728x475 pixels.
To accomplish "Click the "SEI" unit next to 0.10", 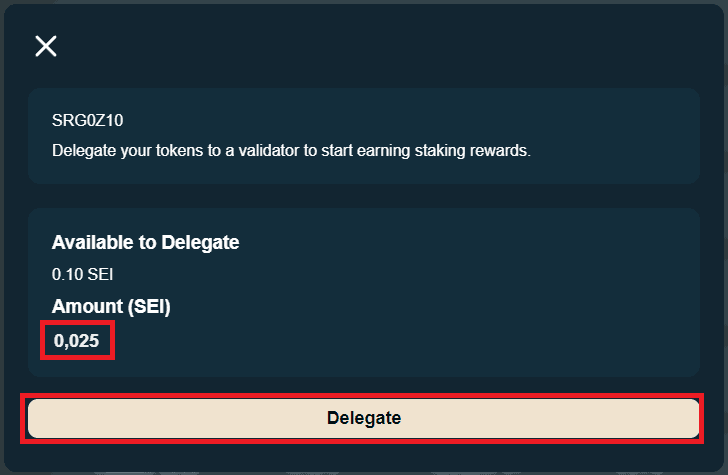I will click(87, 273).
